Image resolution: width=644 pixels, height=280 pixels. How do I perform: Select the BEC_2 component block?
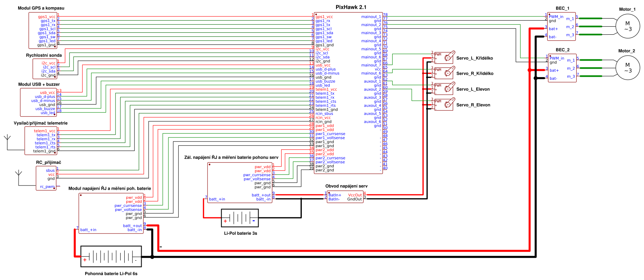point(562,68)
